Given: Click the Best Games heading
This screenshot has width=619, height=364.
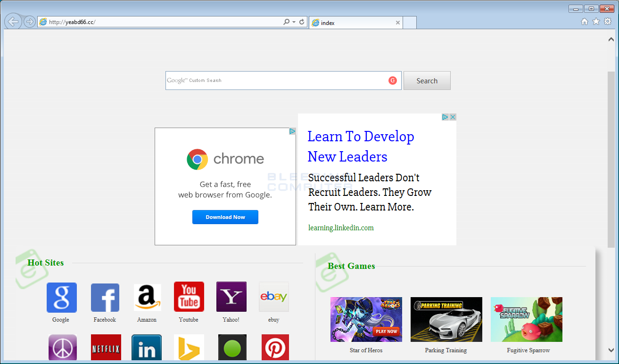Looking at the screenshot, I should click(352, 266).
